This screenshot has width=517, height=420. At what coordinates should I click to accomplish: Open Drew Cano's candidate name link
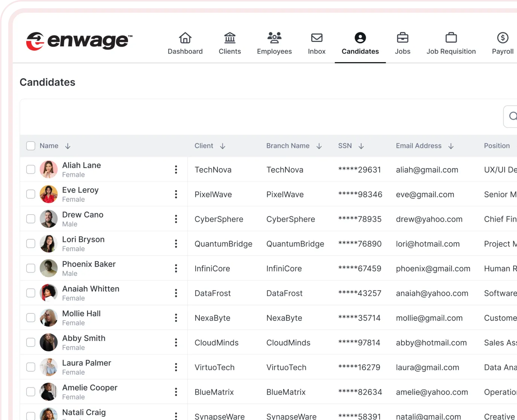83,215
